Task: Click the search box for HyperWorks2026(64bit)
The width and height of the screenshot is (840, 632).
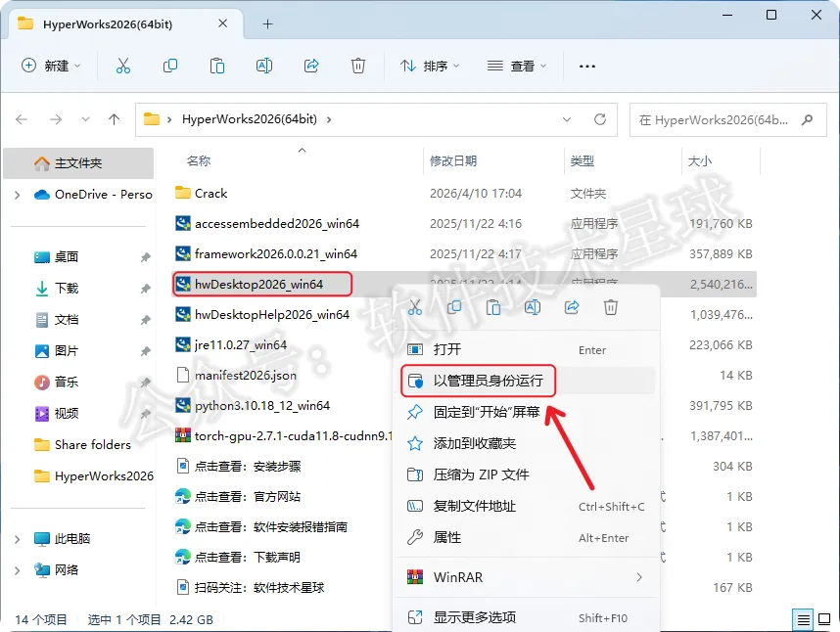Action: (728, 120)
